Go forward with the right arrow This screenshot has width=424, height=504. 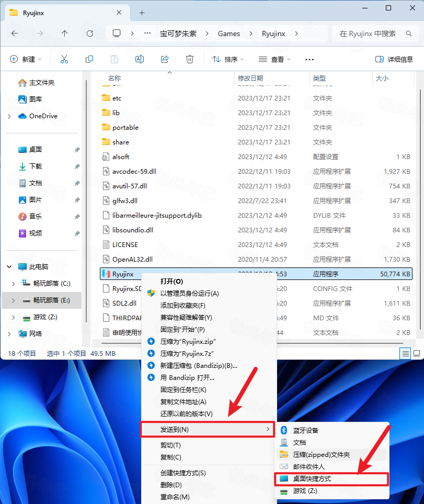coord(40,33)
